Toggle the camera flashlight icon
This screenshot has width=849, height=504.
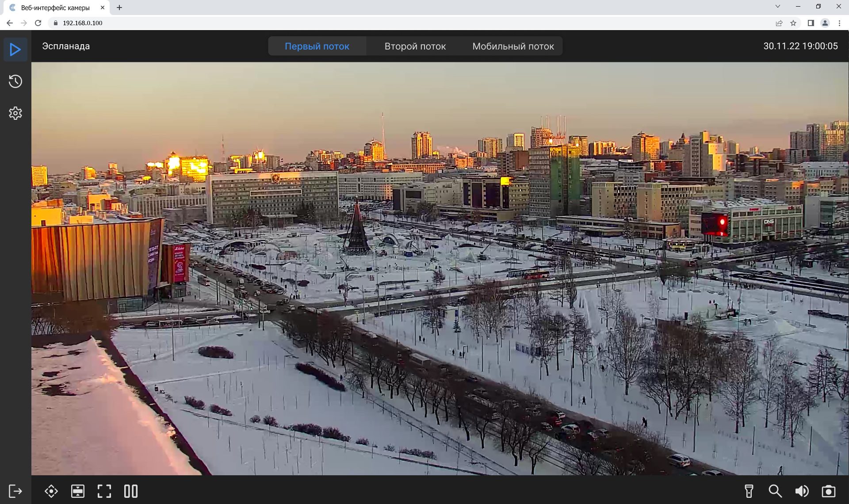[749, 491]
